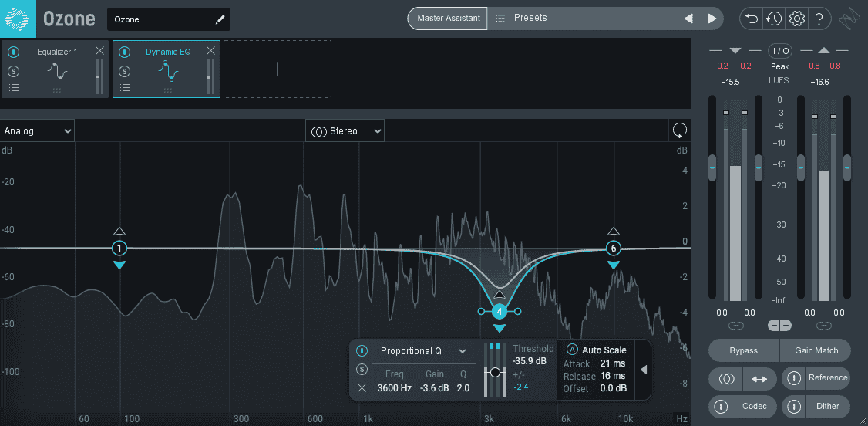The image size is (868, 426).
Task: Remove the Dynamic EQ module
Action: 211,51
